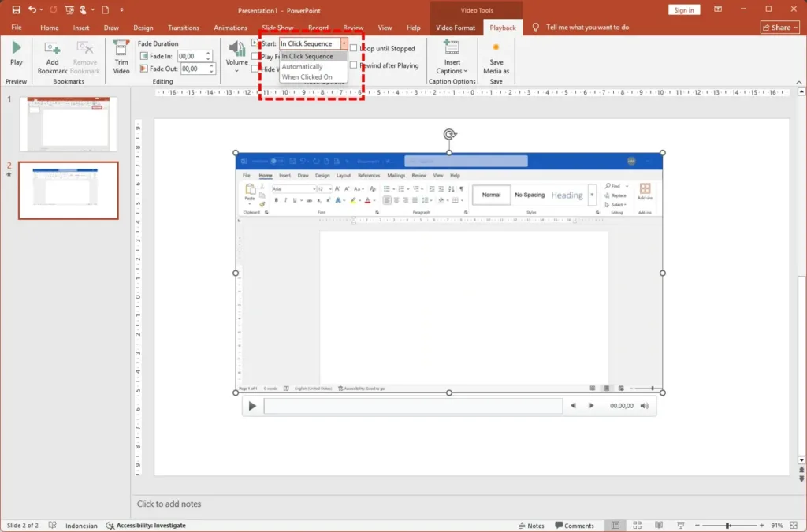Select 'Automatically' from Start dropdown list
807x532 pixels.
click(x=303, y=67)
